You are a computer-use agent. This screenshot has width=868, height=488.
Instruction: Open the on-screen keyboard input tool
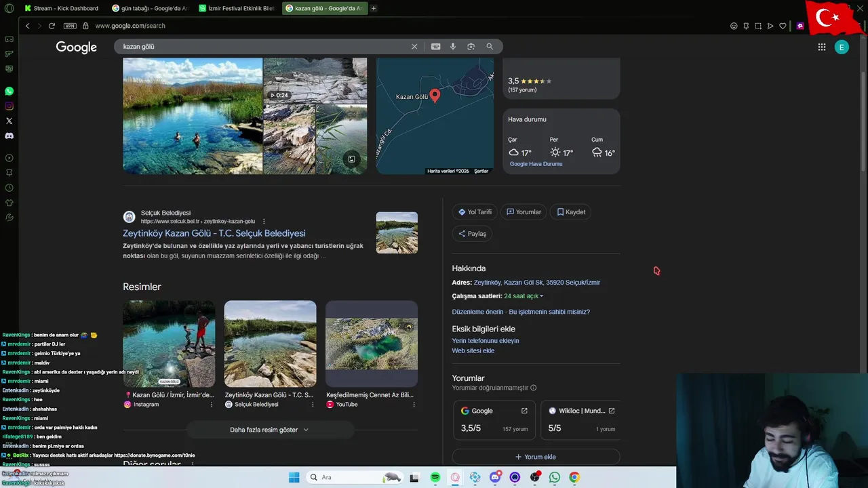(435, 47)
